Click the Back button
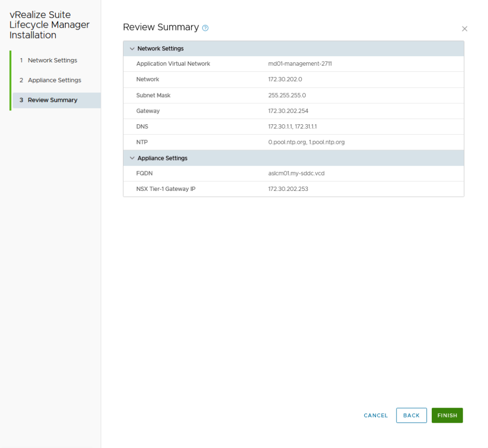The width and height of the screenshot is (488, 448). pos(411,415)
